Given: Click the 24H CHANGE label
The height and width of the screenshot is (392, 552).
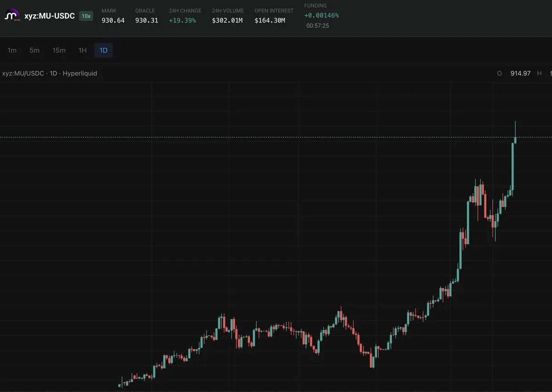Looking at the screenshot, I should tap(185, 11).
